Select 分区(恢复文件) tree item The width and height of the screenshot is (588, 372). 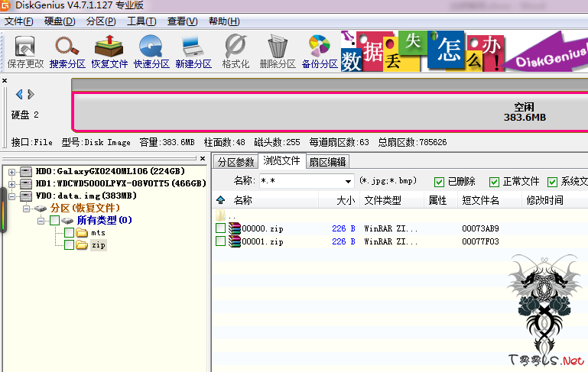tap(85, 209)
